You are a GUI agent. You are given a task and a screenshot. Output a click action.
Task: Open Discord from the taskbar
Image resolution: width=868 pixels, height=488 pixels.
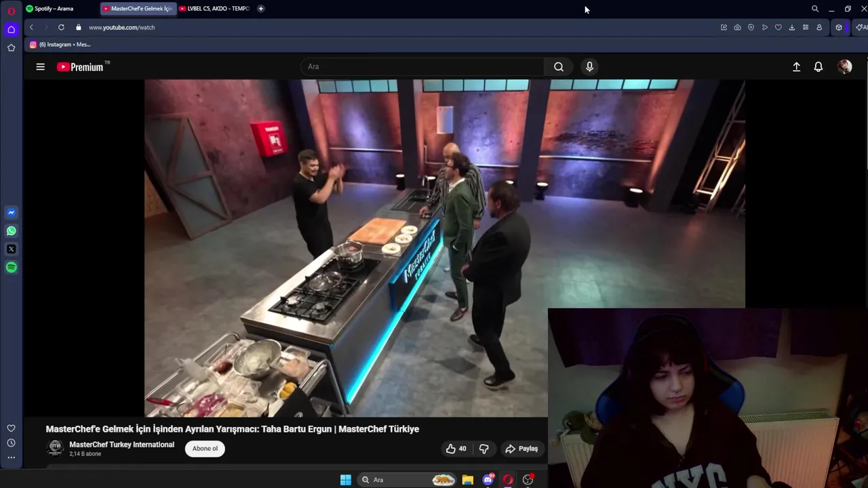pyautogui.click(x=488, y=480)
